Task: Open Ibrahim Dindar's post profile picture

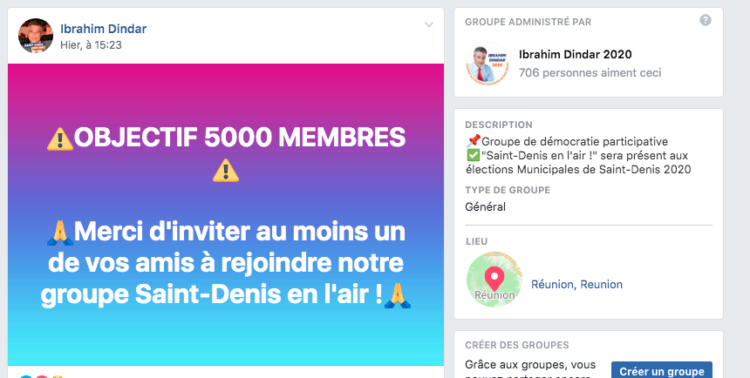Action: tap(35, 36)
